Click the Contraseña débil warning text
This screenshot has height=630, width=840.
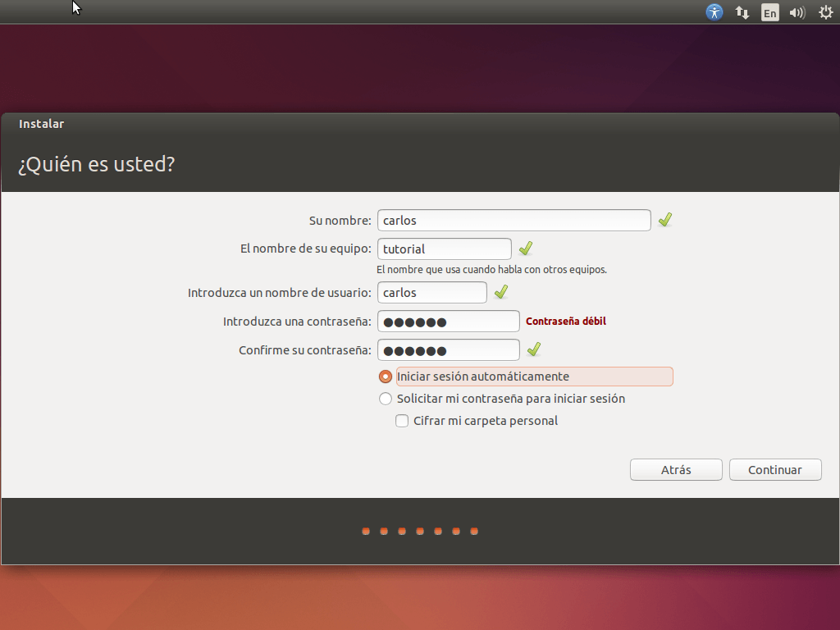coord(566,321)
